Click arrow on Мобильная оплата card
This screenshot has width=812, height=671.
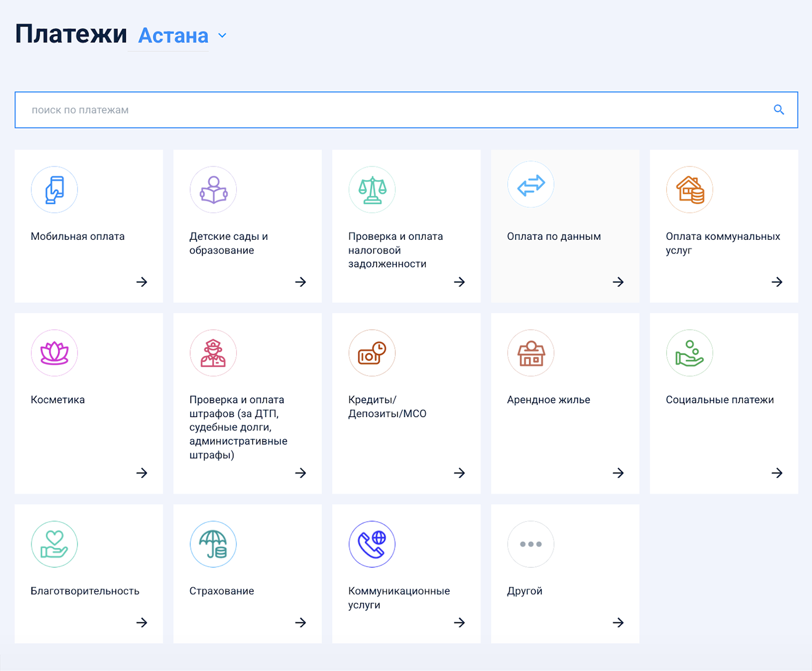[142, 282]
